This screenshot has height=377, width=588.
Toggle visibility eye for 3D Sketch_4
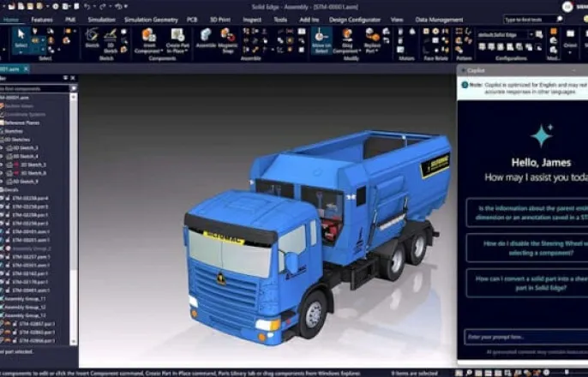coord(2,156)
